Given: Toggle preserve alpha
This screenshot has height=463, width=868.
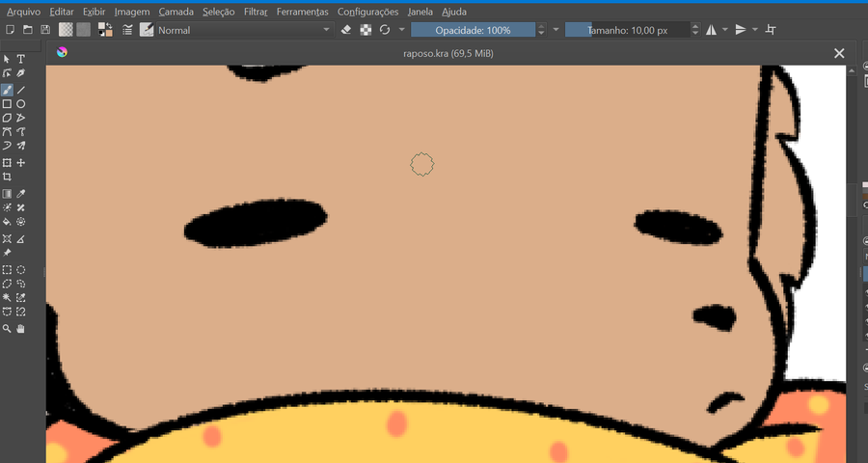Looking at the screenshot, I should 366,30.
